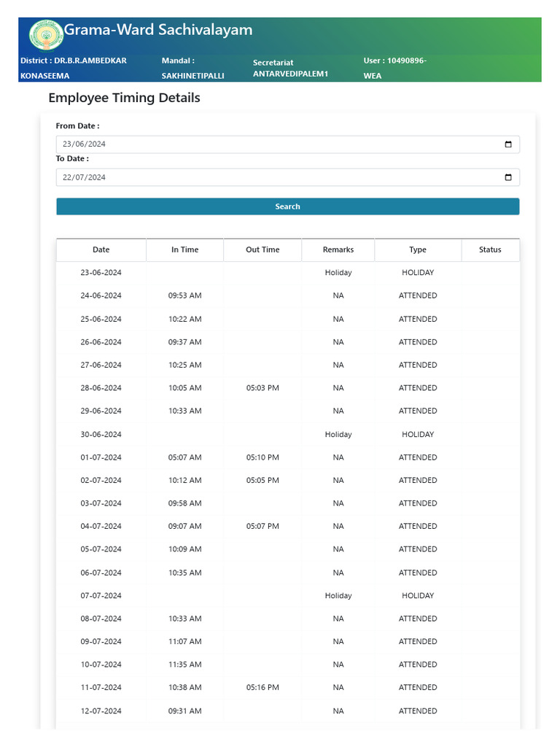Select the date cell 06-07-2024
Screen dimensions: 560x747
[x=101, y=573]
